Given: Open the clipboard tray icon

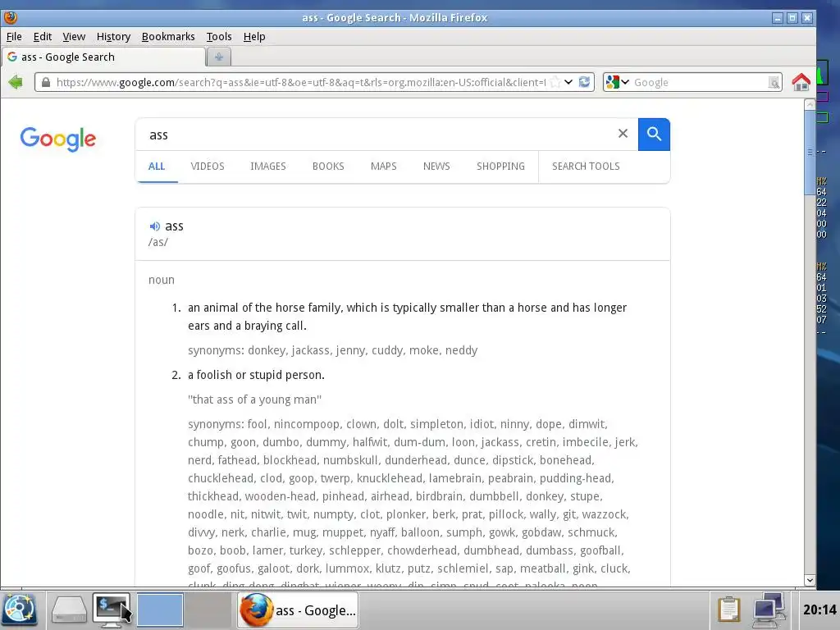Looking at the screenshot, I should point(728,609).
